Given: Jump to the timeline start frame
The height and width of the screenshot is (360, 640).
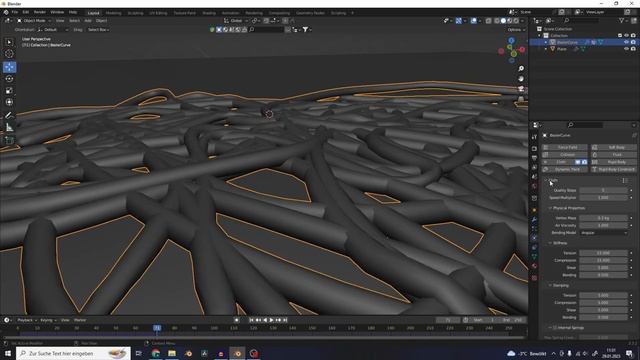Looking at the screenshot, I should (251, 320).
